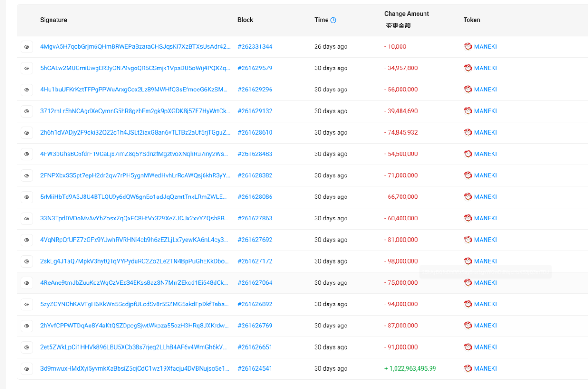Open transaction 5rMiiHbTd9A3J8U4BTLQU signature link
This screenshot has height=389, width=588.
click(134, 197)
